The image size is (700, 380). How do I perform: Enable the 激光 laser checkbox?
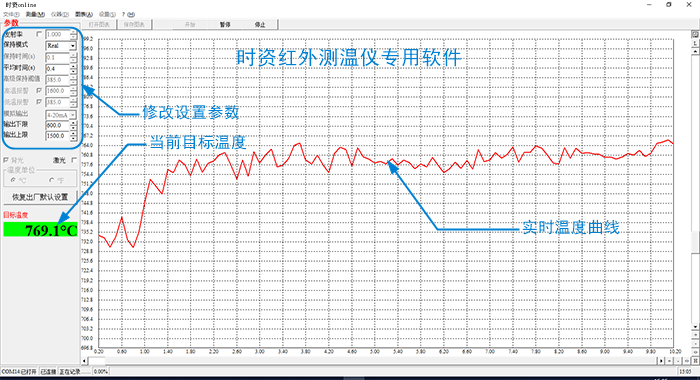(x=74, y=160)
